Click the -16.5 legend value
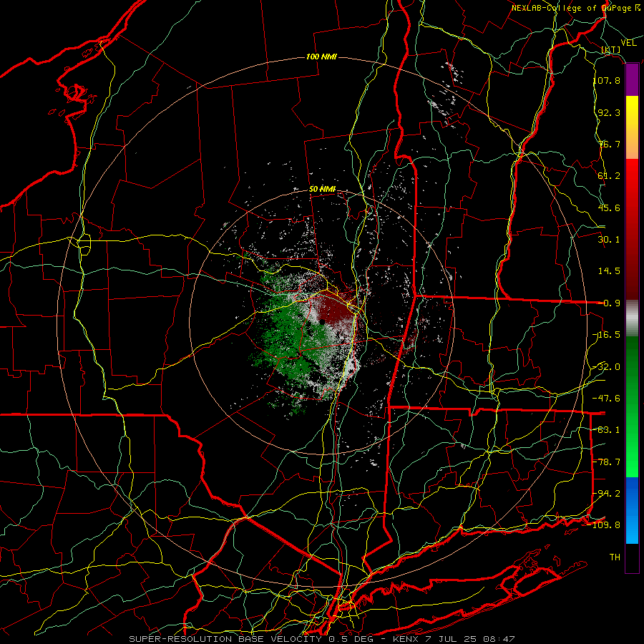This screenshot has height=644, width=644. 607,335
